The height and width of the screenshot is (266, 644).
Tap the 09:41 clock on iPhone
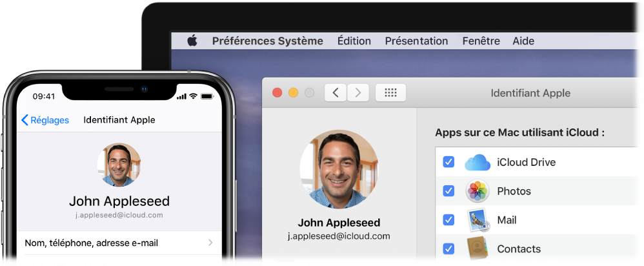click(43, 96)
